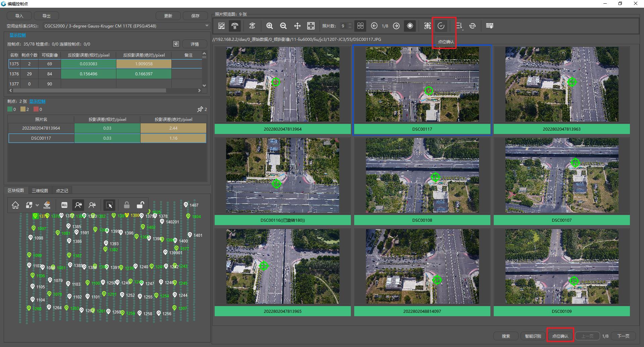Screen dimensions: 644x347
Task: Click the first grid pattern toolbar icon
Action: pos(221,26)
